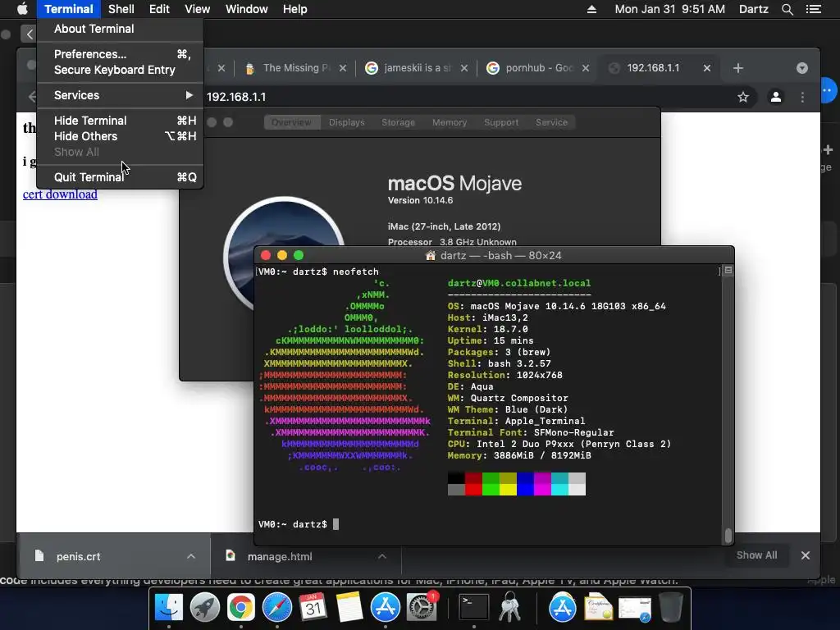The image size is (840, 630).
Task: Open System Preferences from the Dock
Action: pos(422,607)
